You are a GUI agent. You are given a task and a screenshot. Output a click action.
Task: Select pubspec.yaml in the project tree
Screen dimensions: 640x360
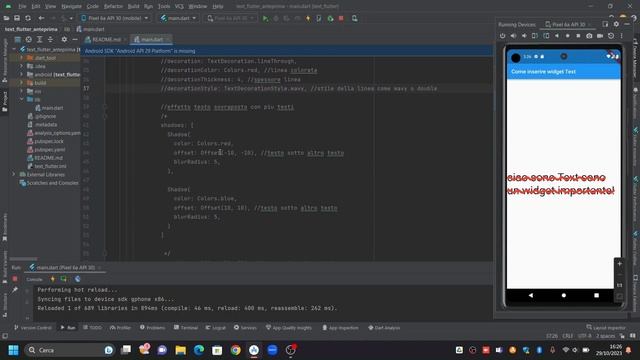point(46,149)
